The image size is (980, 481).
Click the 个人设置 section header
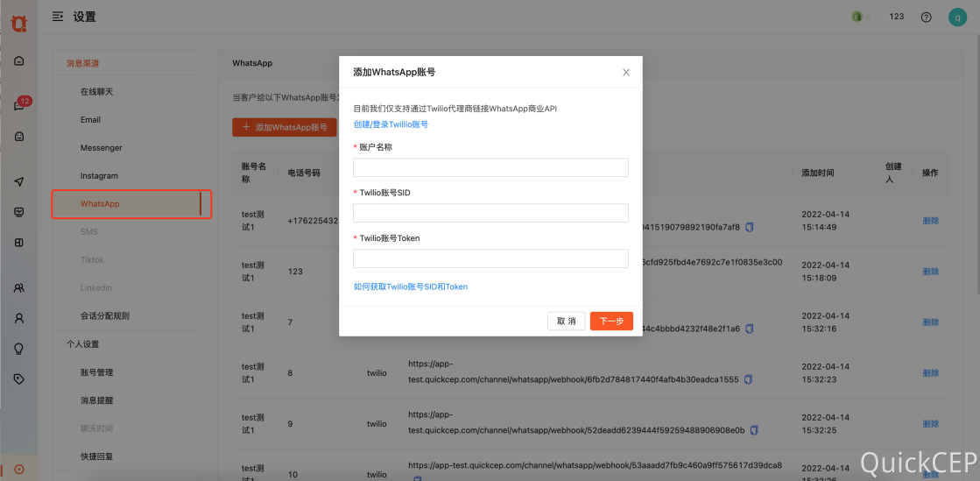pyautogui.click(x=83, y=344)
